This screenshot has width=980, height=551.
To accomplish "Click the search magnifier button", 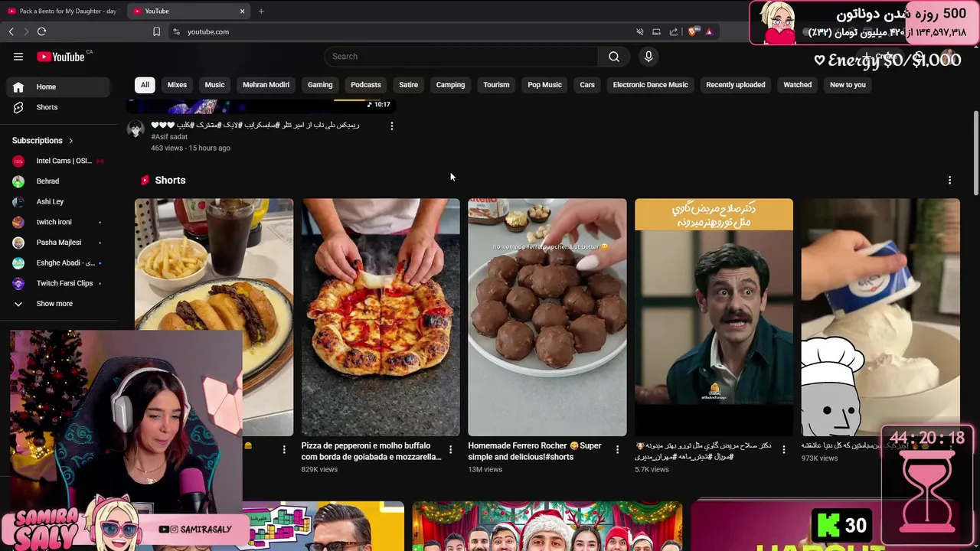I will click(614, 57).
